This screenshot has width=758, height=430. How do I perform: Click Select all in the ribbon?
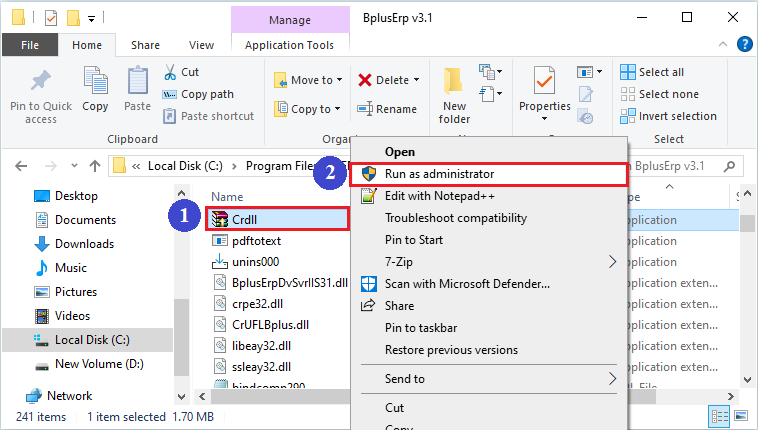(x=661, y=72)
